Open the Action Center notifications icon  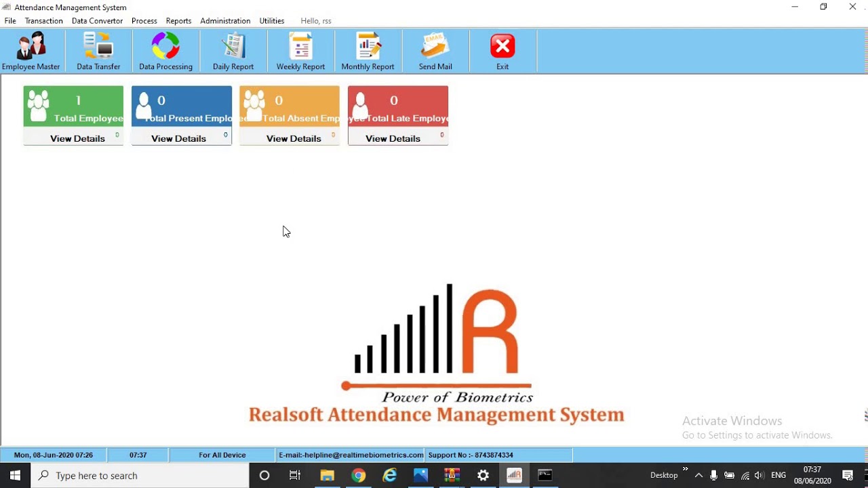(x=848, y=476)
